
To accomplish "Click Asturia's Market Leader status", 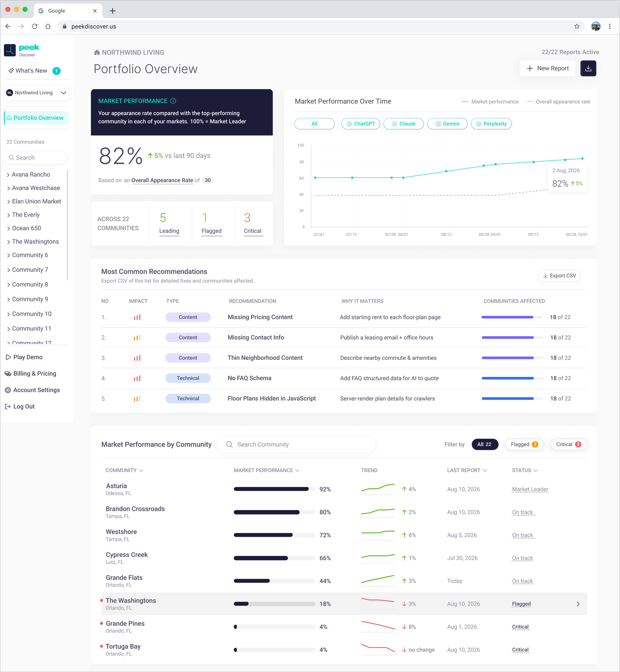I will click(x=530, y=489).
